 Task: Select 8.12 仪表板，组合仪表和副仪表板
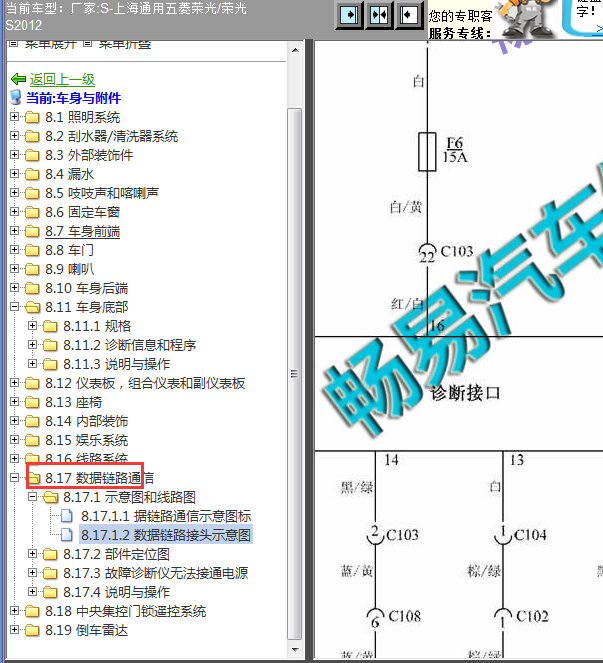[x=145, y=383]
